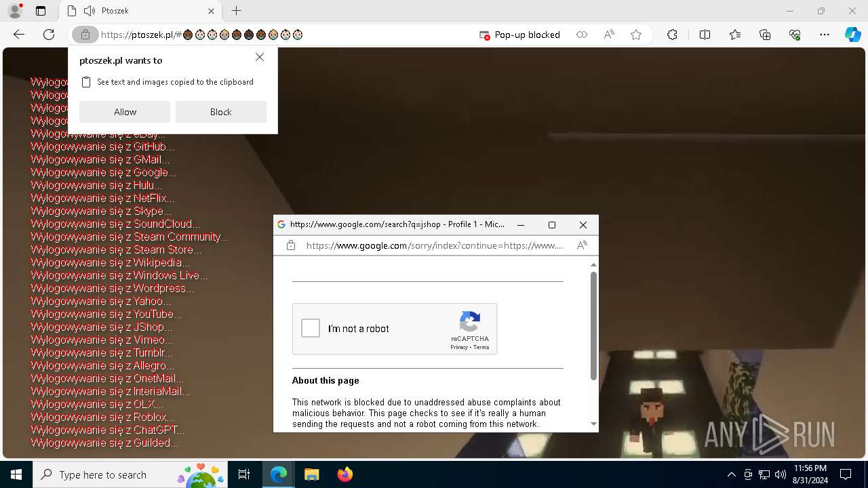The image size is (868, 488).
Task: Click scroll up arrow in popup
Action: coord(593,265)
